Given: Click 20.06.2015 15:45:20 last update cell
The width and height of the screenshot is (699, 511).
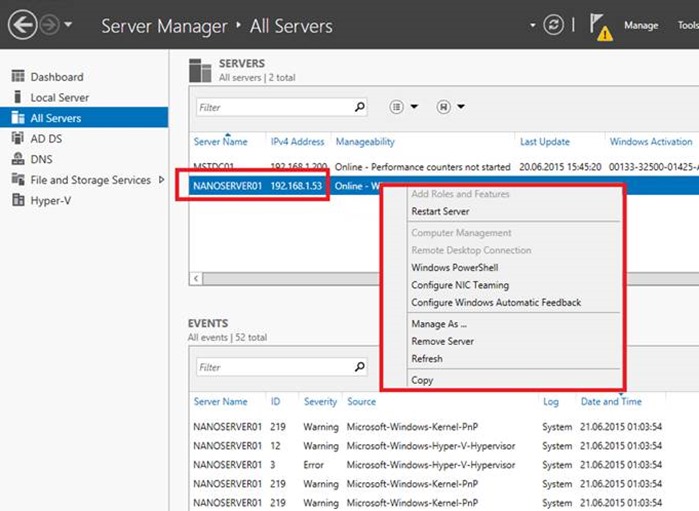Looking at the screenshot, I should [x=560, y=167].
